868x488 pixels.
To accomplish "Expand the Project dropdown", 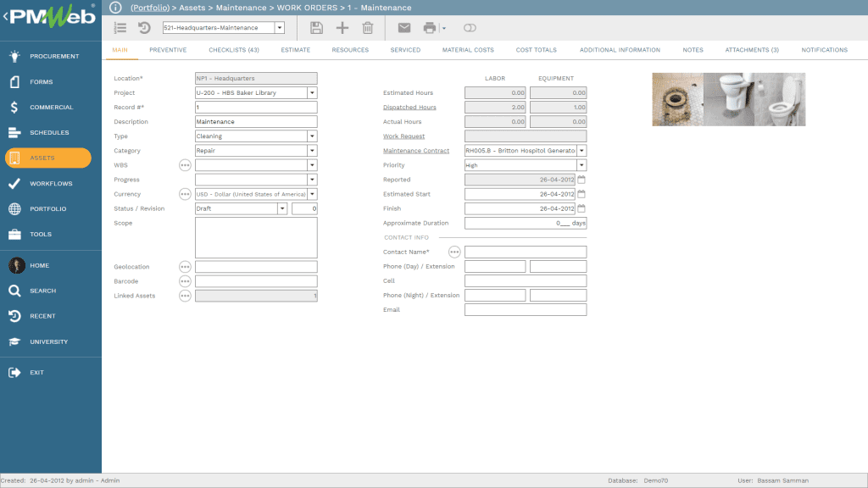I will [x=312, y=92].
